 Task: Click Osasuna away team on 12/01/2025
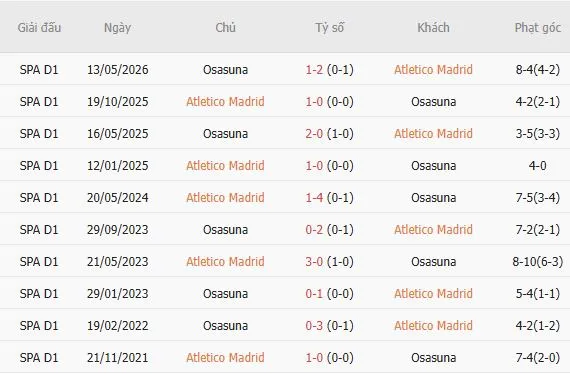click(433, 165)
